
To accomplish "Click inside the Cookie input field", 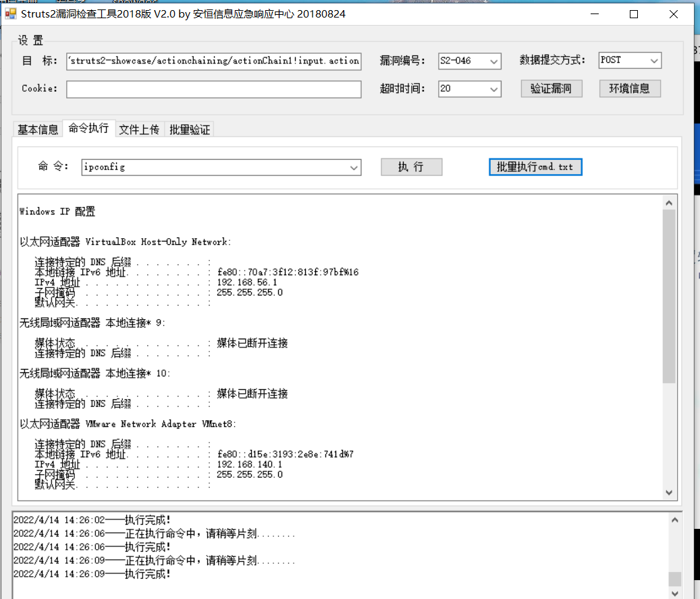I will pos(213,88).
